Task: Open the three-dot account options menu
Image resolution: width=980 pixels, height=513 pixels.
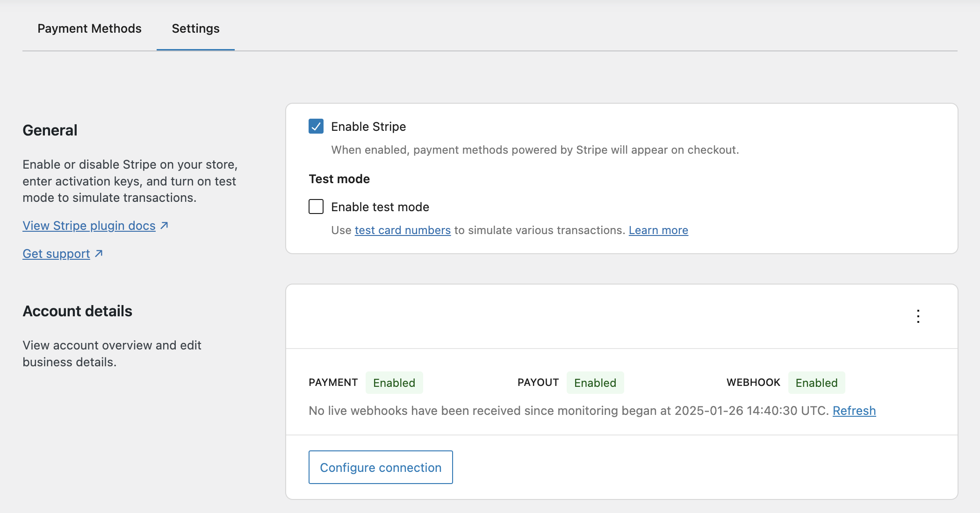Action: coord(918,316)
